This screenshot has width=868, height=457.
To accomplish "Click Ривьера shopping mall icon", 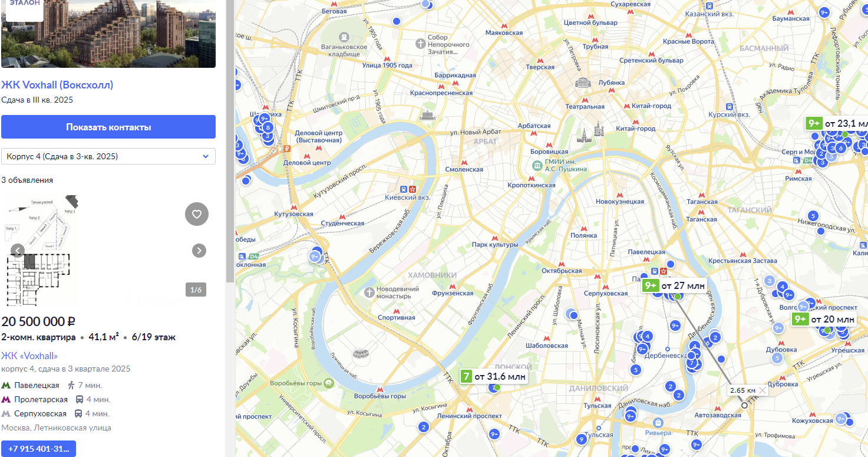I will [x=658, y=423].
